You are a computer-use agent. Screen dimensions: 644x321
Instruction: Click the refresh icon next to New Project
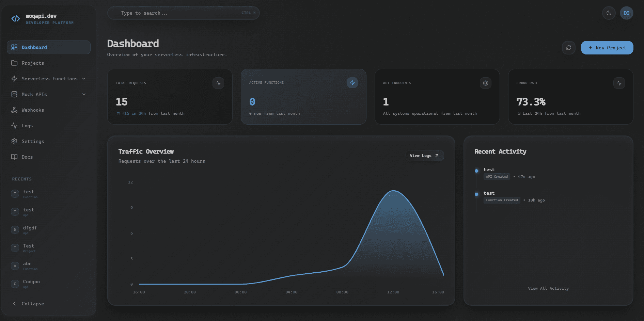(568, 48)
